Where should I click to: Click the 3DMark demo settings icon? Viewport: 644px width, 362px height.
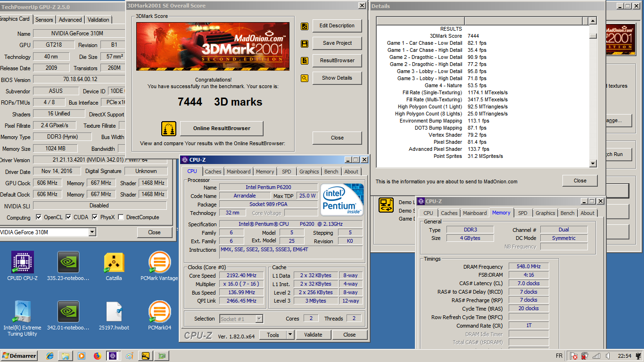click(x=387, y=206)
